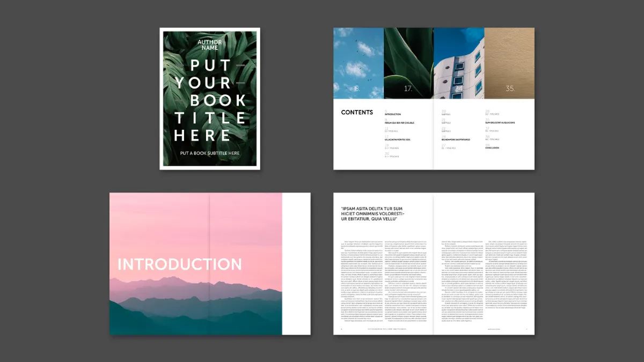
Task: Click the INTRODUCTION entry in contents list
Action: click(393, 114)
